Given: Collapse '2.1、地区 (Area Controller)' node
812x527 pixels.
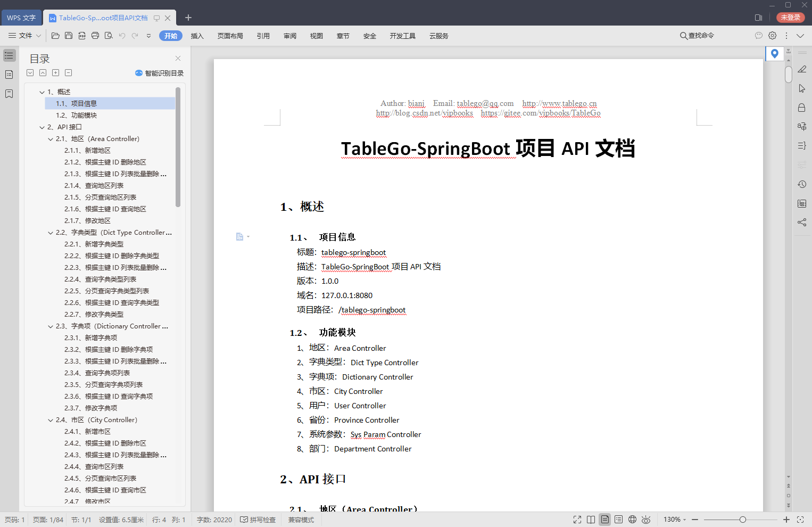Looking at the screenshot, I should (x=51, y=139).
